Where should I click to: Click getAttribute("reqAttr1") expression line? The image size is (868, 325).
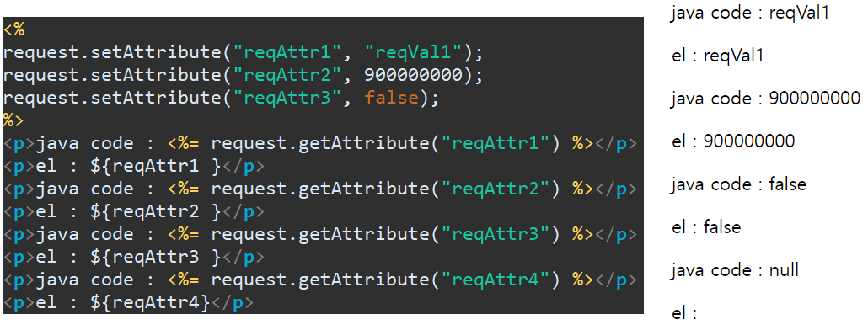[x=320, y=144]
